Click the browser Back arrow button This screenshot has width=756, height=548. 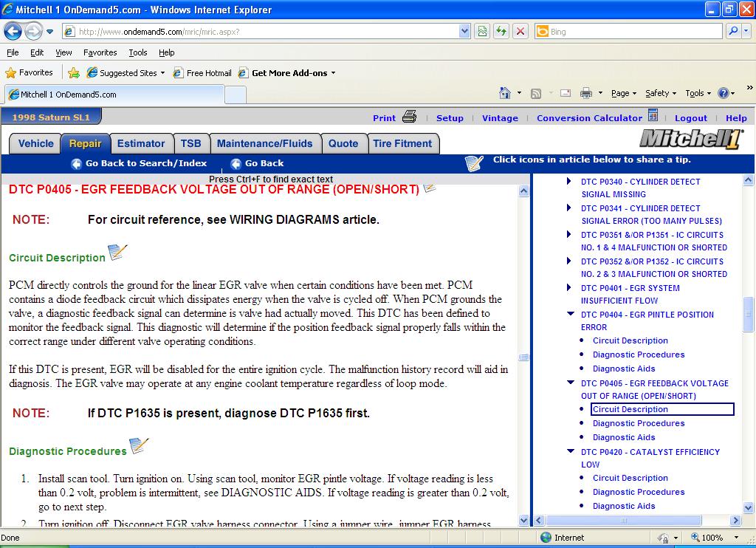point(13,32)
